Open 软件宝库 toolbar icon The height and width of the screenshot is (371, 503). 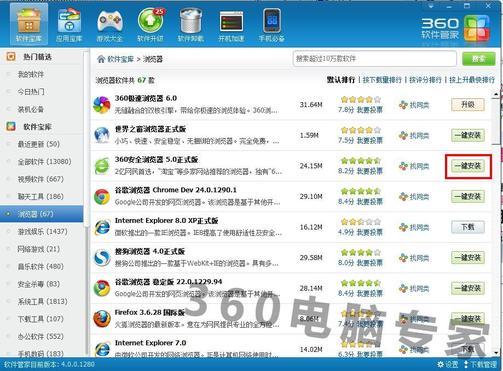click(29, 24)
